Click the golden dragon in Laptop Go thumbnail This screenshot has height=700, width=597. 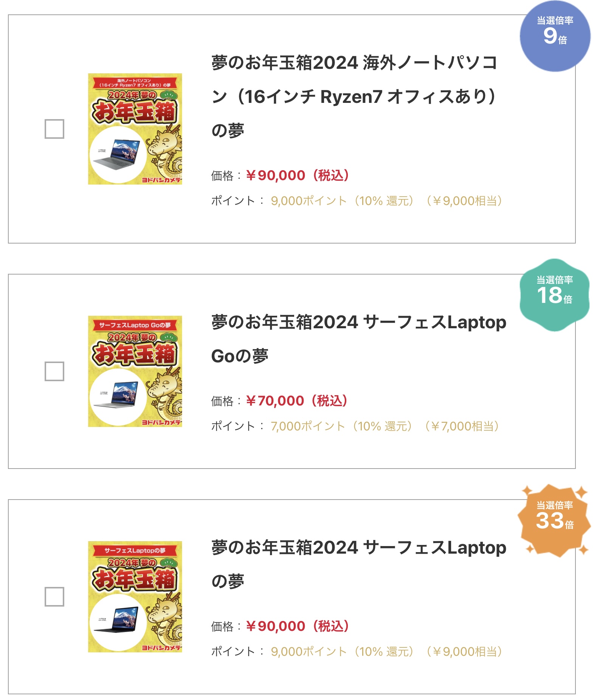165,393
